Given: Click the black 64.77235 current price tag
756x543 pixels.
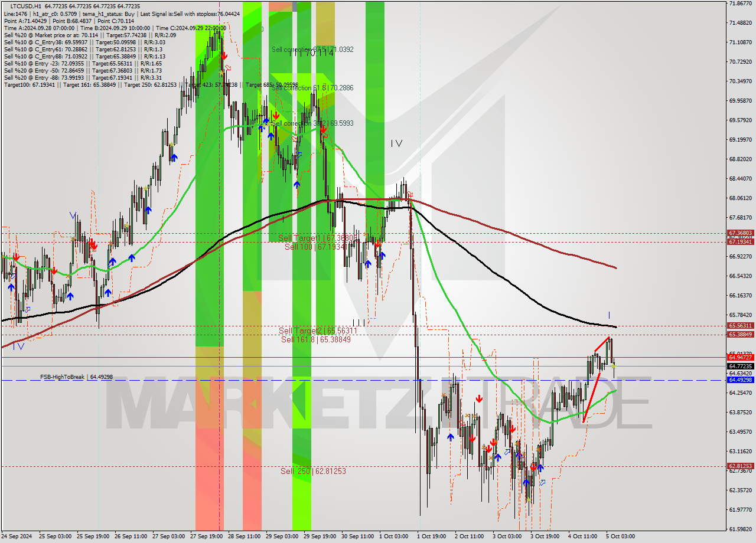Looking at the screenshot, I should tap(740, 366).
